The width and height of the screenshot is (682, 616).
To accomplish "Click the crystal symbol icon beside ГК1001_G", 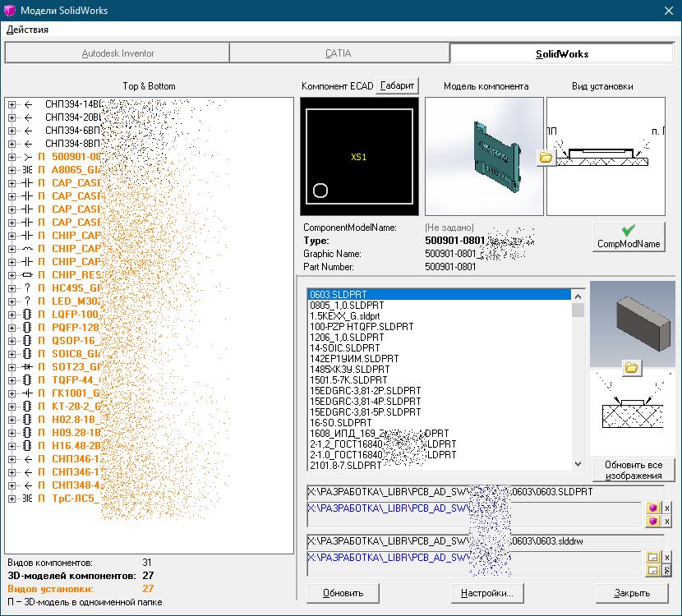I will point(28,393).
